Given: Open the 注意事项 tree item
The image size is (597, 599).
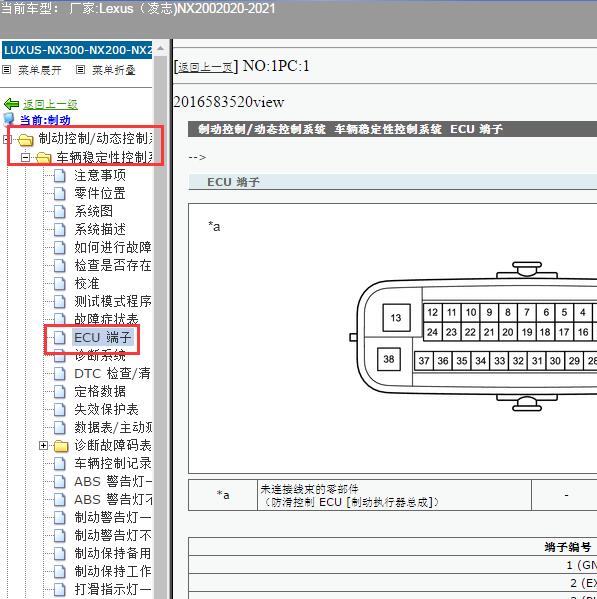Looking at the screenshot, I should tap(100, 176).
